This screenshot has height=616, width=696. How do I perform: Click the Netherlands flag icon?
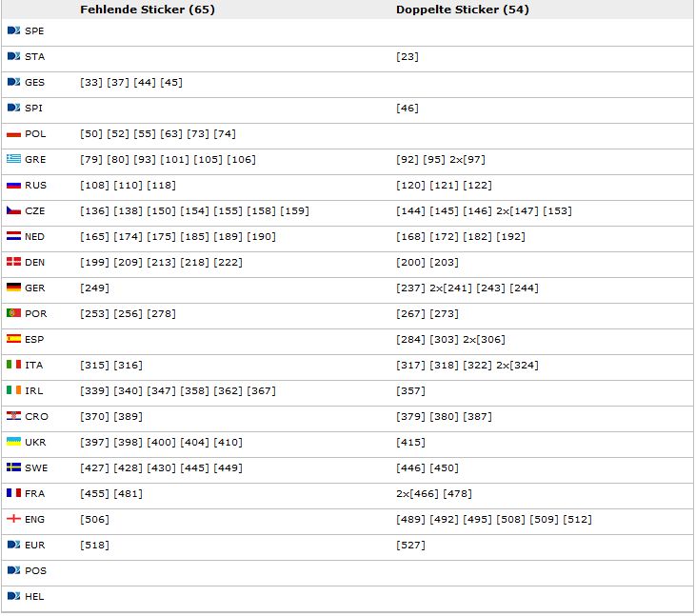tap(13, 236)
